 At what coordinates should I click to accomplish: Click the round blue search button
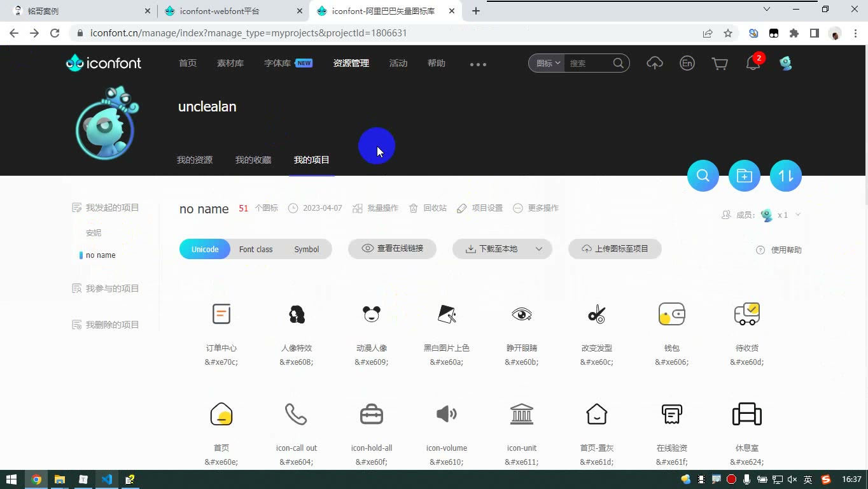[703, 176]
